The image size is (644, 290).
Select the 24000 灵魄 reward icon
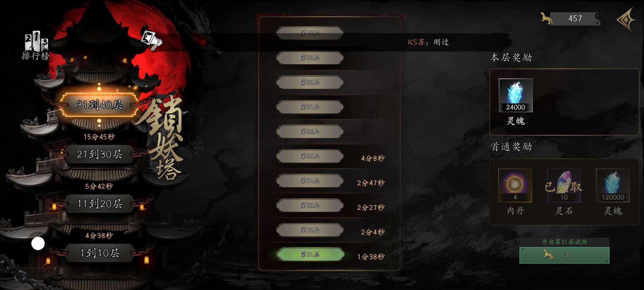click(515, 95)
